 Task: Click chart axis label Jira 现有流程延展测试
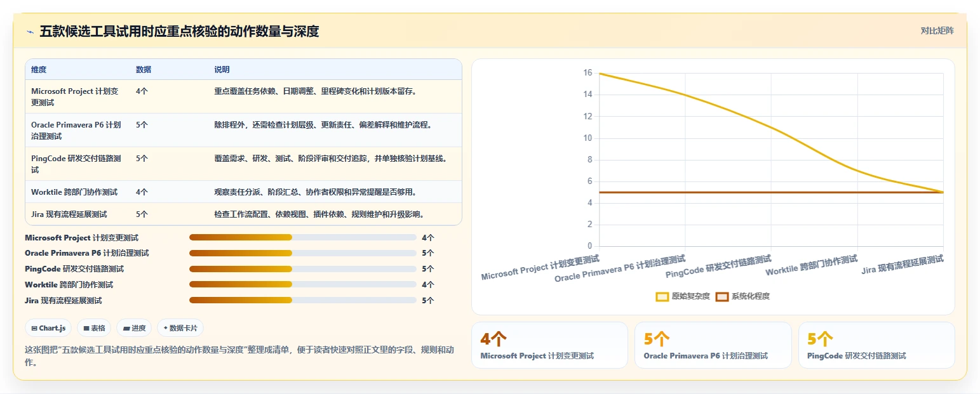click(903, 264)
